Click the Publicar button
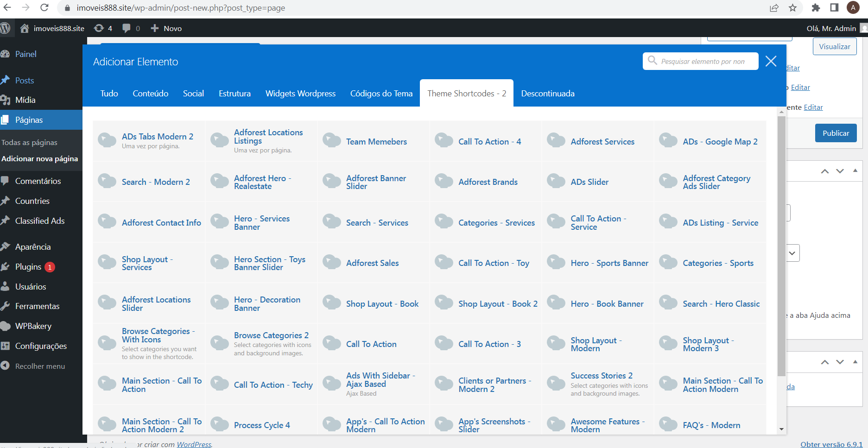This screenshot has height=448, width=868. point(836,133)
